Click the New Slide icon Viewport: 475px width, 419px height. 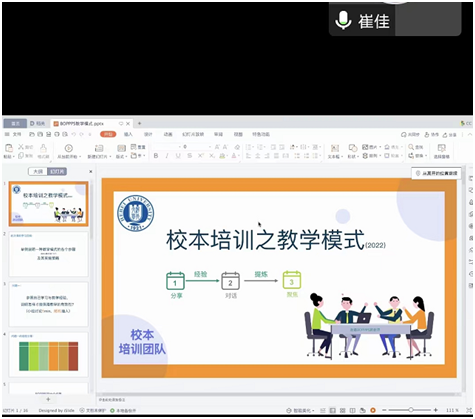click(99, 148)
